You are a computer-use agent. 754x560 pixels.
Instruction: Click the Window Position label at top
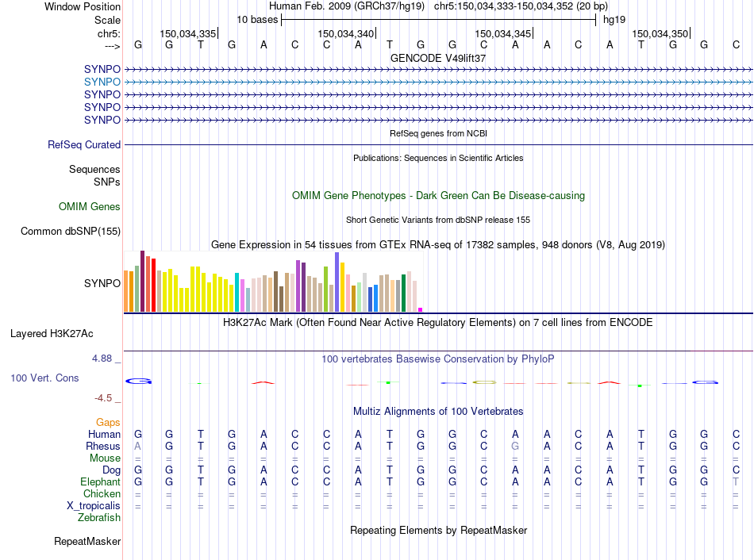pyautogui.click(x=83, y=6)
